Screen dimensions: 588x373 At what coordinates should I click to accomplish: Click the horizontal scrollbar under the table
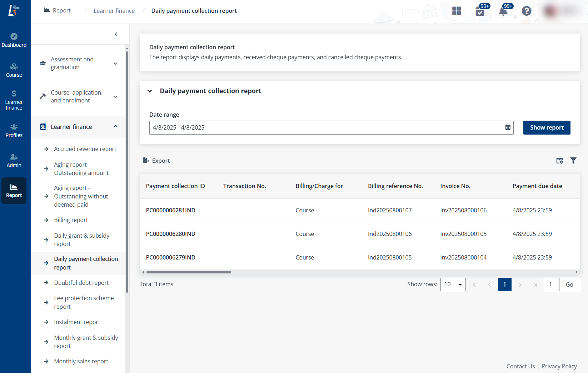tap(189, 272)
